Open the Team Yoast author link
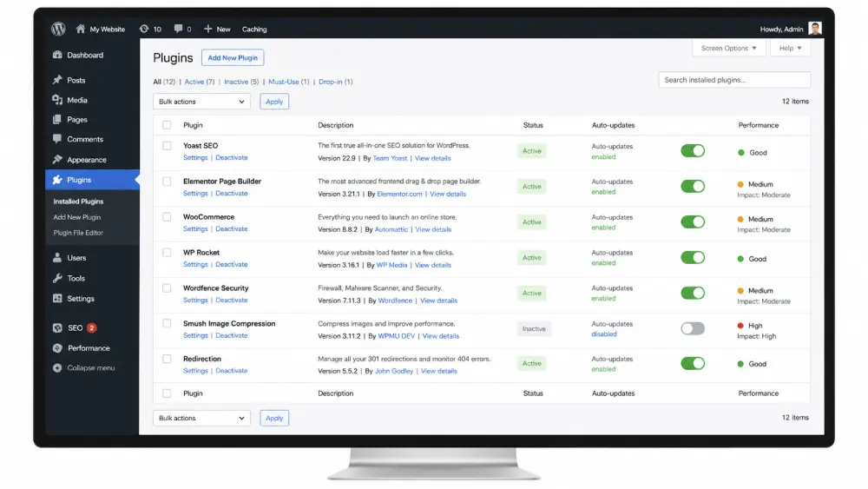 [390, 158]
